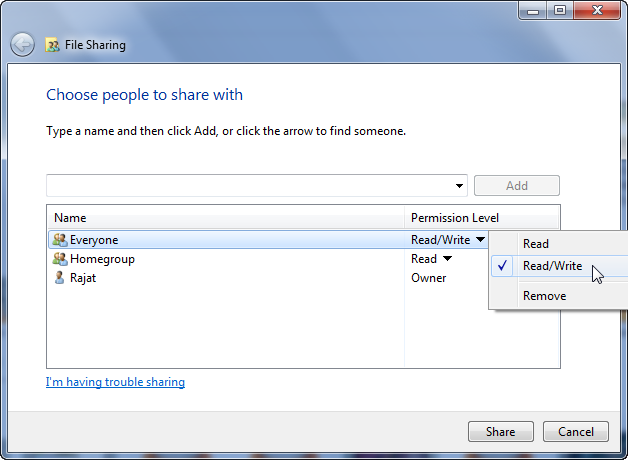Maximize the File Sharing window
This screenshot has width=628, height=460.
560,10
